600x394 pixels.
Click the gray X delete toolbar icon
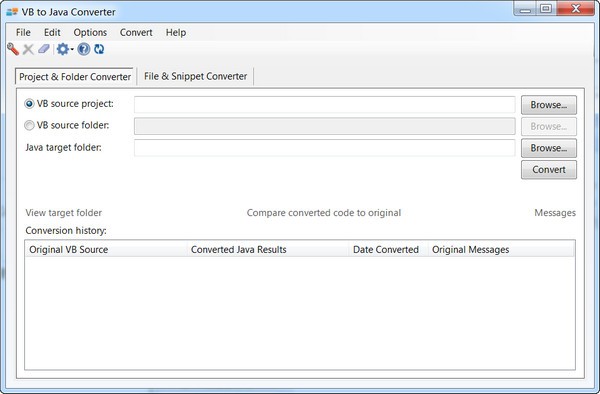tap(28, 49)
